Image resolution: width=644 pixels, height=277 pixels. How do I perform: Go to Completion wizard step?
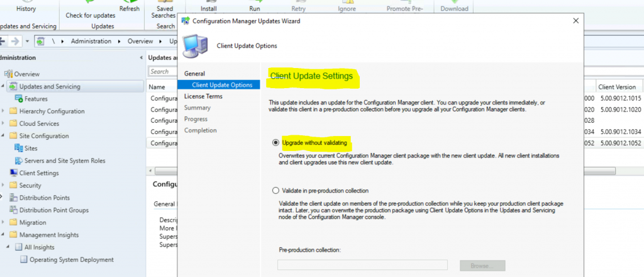[x=200, y=130]
